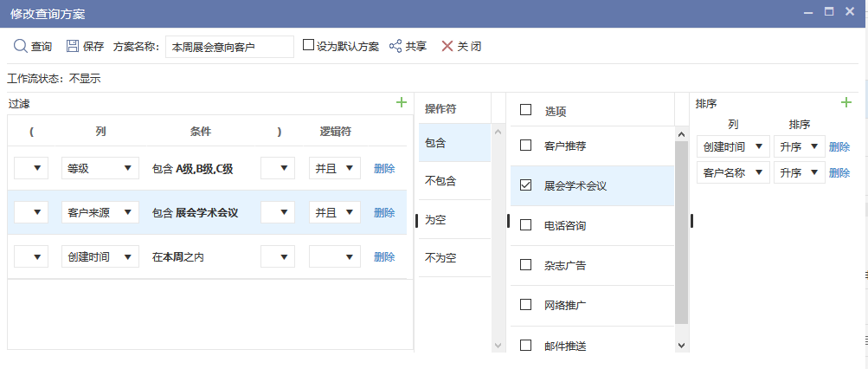Delete the 客户名称 sort rule
This screenshot has height=369, width=868.
pyautogui.click(x=839, y=173)
